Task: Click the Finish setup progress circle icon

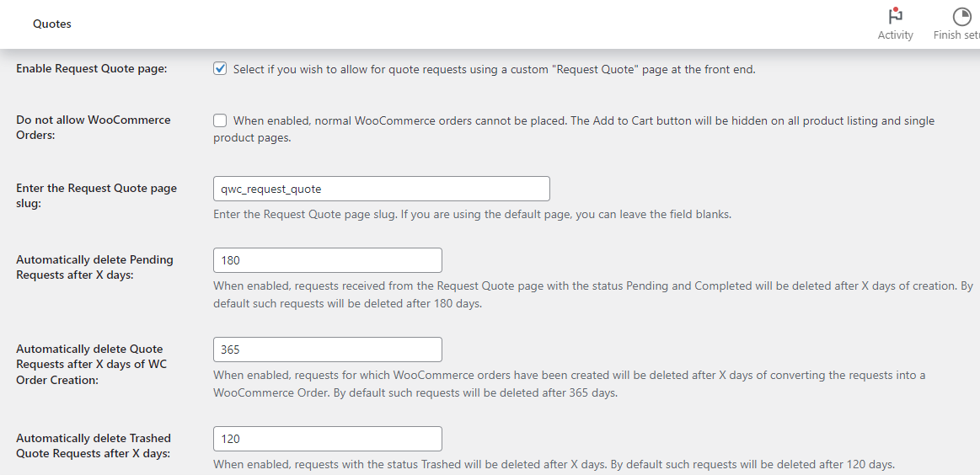Action: tap(961, 17)
